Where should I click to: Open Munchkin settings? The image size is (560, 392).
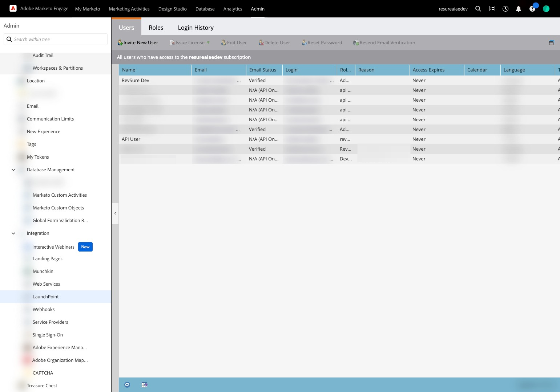click(x=43, y=271)
